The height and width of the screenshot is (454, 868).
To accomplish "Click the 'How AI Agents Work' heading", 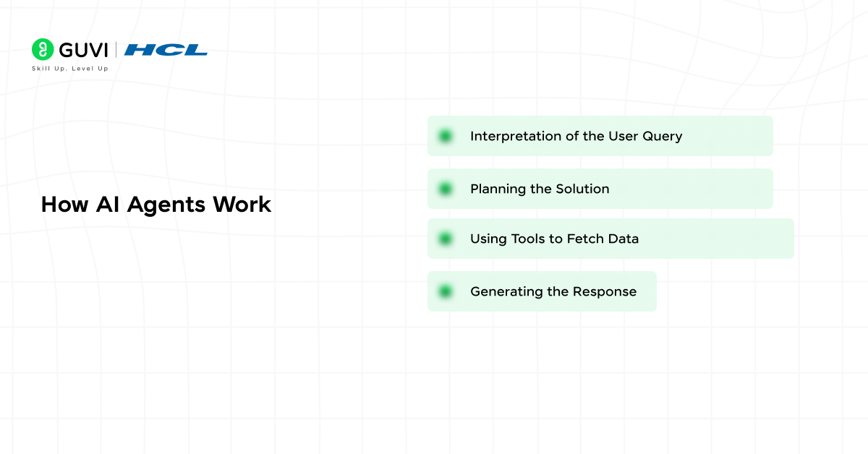I will pos(156,205).
